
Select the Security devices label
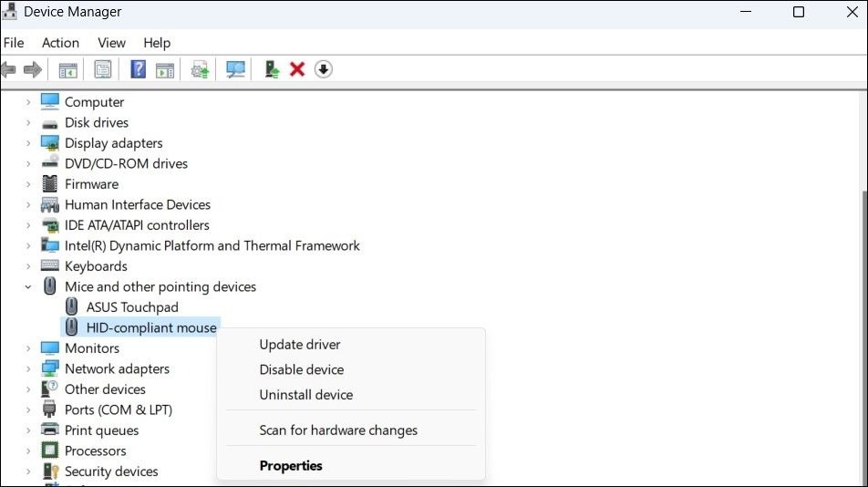[111, 471]
